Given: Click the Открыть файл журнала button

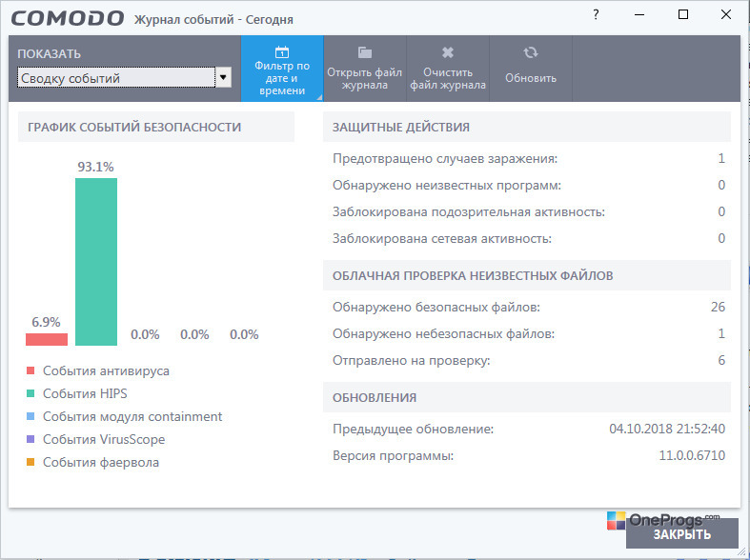Looking at the screenshot, I should click(x=364, y=69).
